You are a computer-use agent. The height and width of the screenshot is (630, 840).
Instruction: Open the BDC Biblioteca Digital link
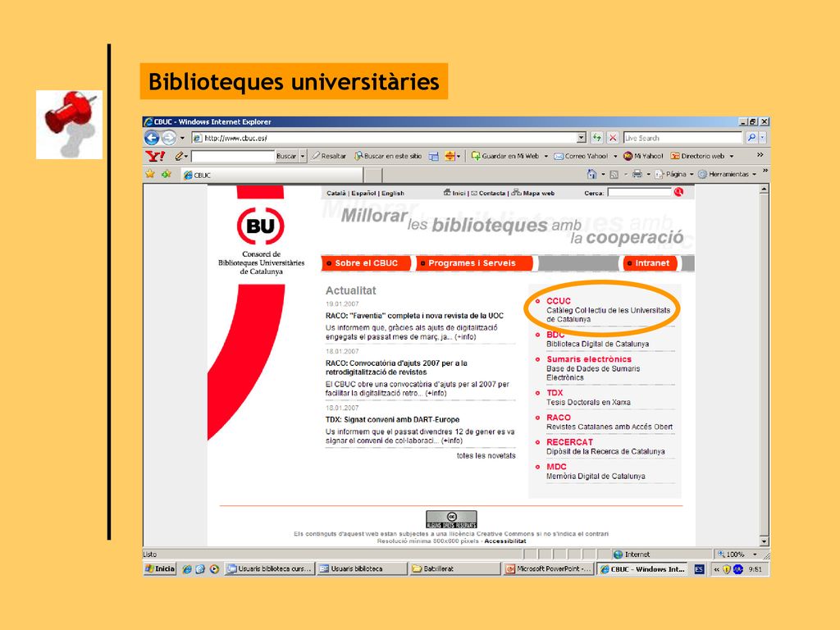pos(555,335)
